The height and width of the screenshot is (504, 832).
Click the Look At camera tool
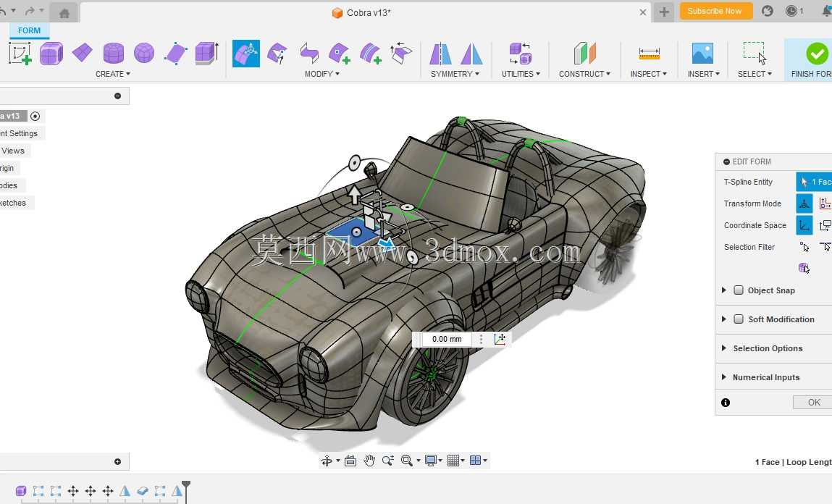pos(350,461)
